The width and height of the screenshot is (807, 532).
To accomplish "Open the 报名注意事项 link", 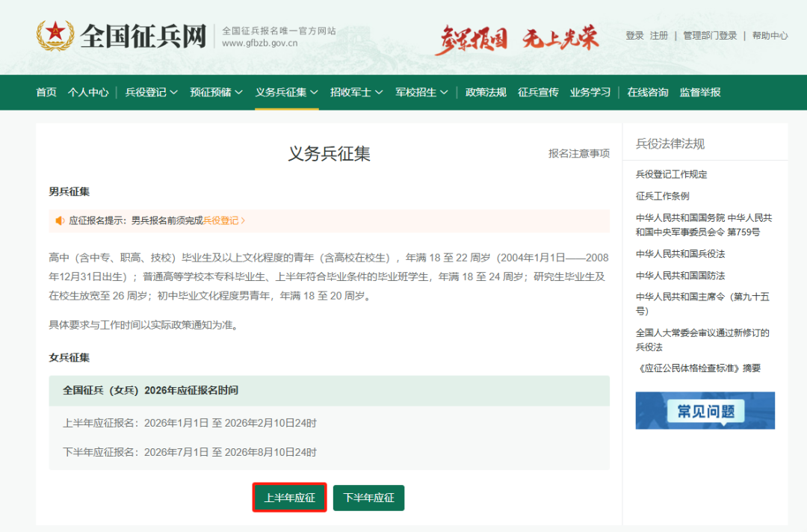I will point(581,152).
